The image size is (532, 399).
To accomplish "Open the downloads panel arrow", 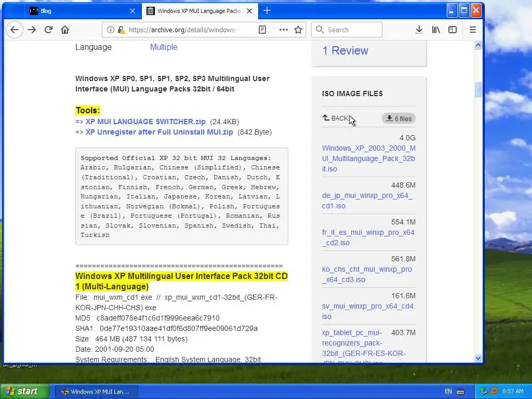I will pos(419,30).
